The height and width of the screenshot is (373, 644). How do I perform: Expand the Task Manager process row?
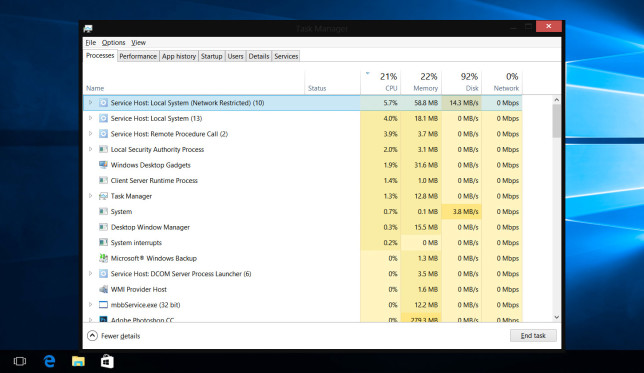click(90, 196)
